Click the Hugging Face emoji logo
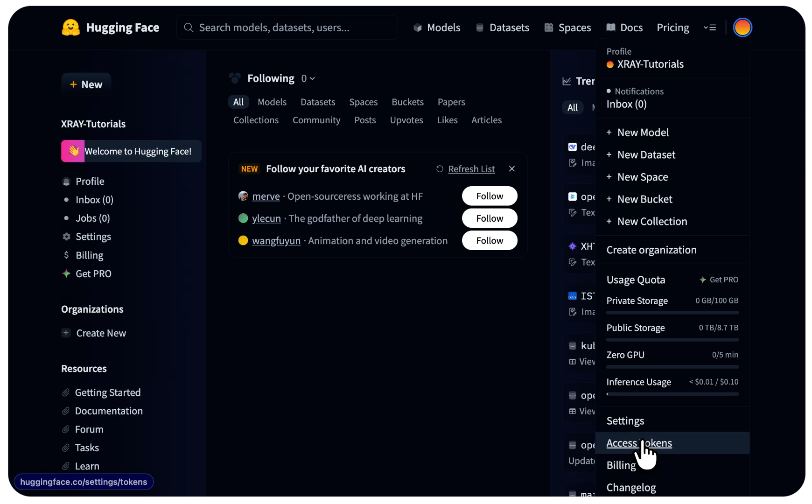 click(x=71, y=28)
